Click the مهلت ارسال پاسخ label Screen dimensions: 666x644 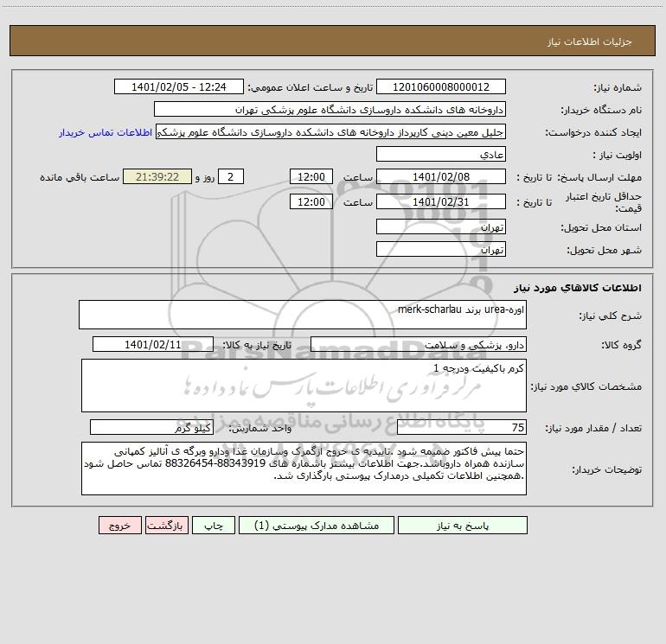pos(599,177)
